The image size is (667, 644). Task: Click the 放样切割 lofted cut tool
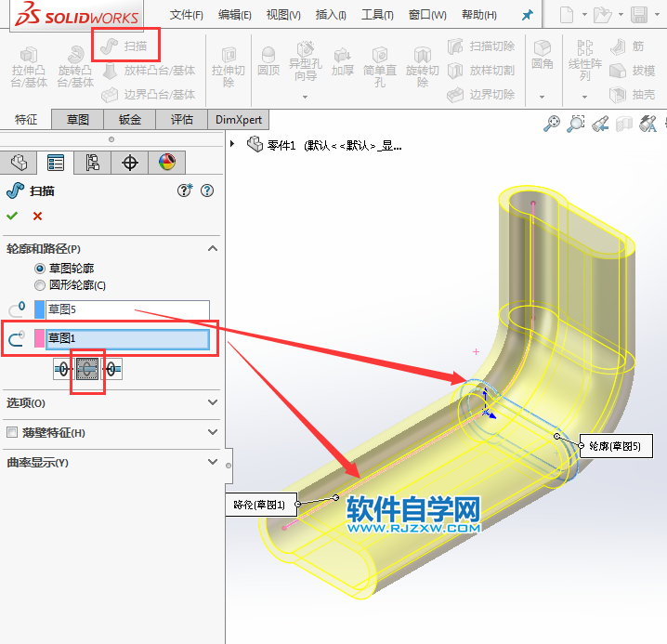click(481, 71)
